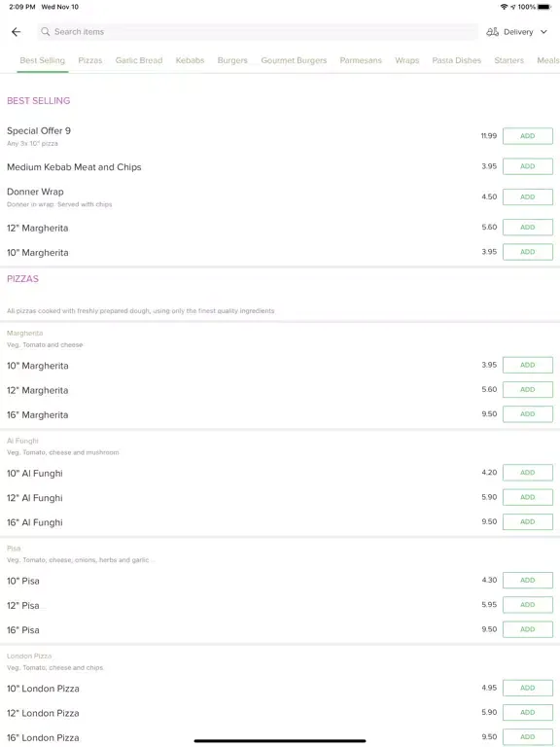This screenshot has width=560, height=747.
Task: Add 16" Margherita under Pizzas
Action: tap(528, 414)
